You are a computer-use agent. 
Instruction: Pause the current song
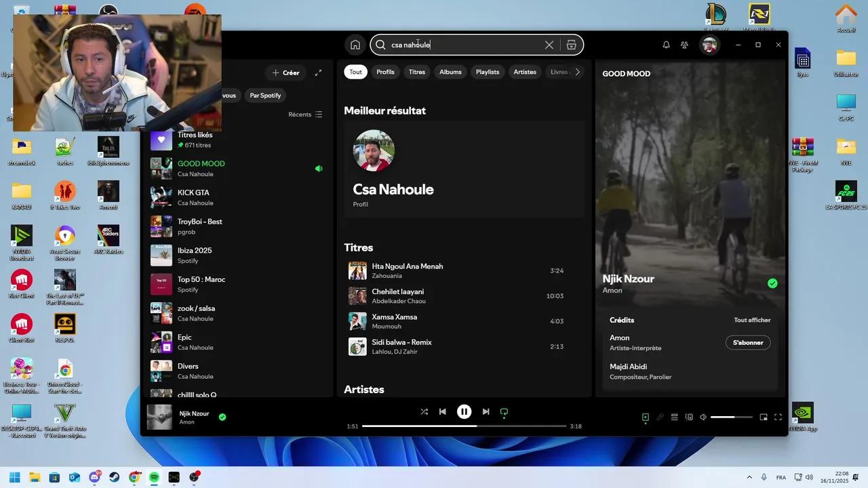click(464, 411)
